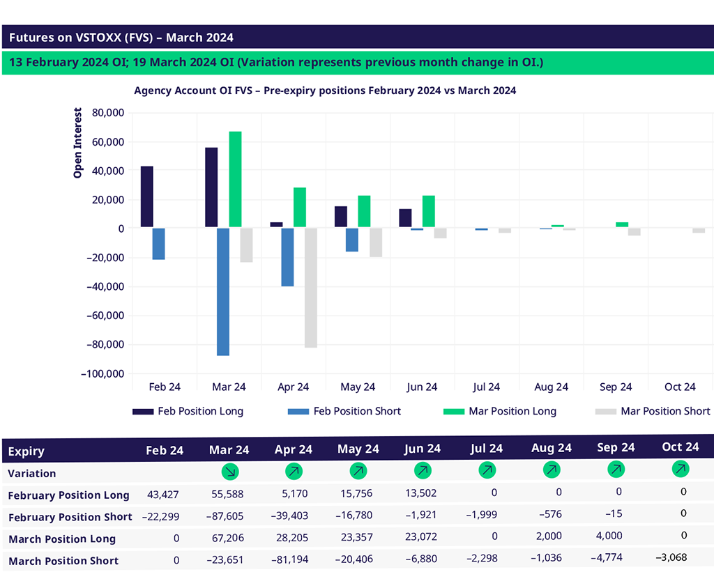
Task: Click the Aug 24 upward variation arrow icon
Action: coord(552,470)
